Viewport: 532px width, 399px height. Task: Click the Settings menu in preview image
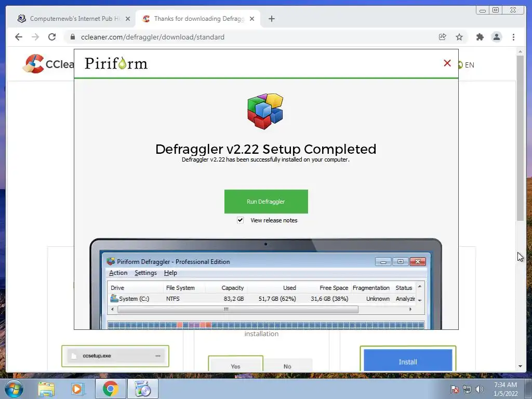coord(145,273)
